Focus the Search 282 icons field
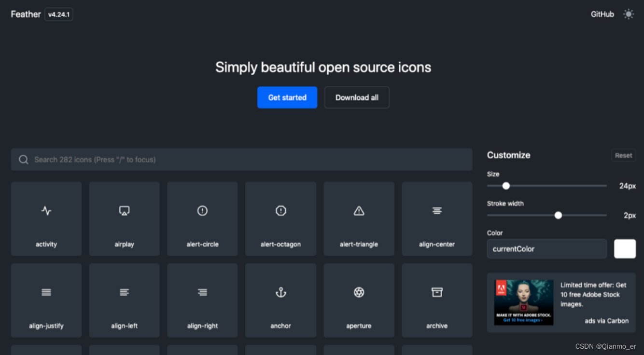 [x=241, y=160]
